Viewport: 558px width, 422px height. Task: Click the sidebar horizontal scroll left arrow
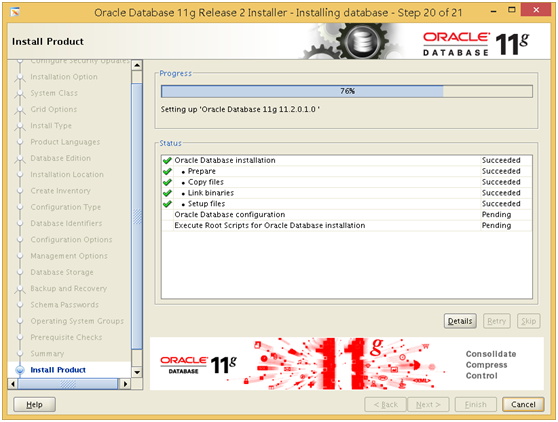coord(13,384)
